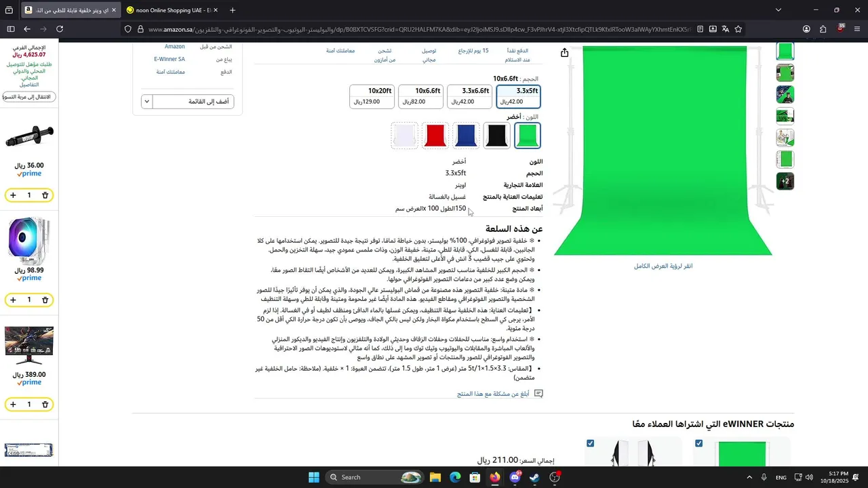868x488 pixels.
Task: Click the translate page icon
Action: [x=726, y=29]
